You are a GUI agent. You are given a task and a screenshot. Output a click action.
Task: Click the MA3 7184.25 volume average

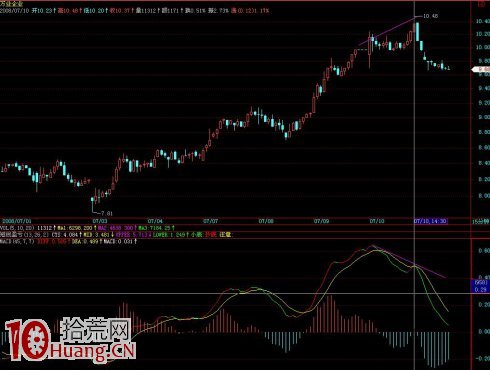pyautogui.click(x=156, y=228)
